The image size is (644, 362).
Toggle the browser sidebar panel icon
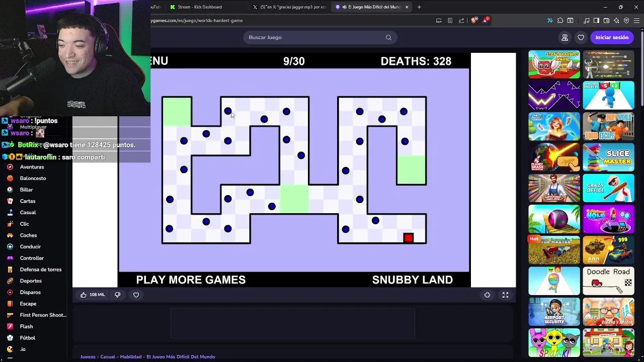tap(596, 21)
